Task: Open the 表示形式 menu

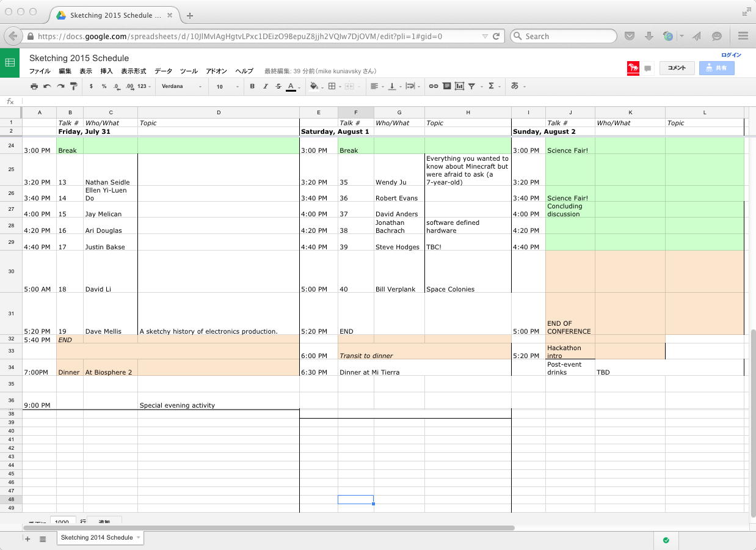Action: click(x=133, y=71)
